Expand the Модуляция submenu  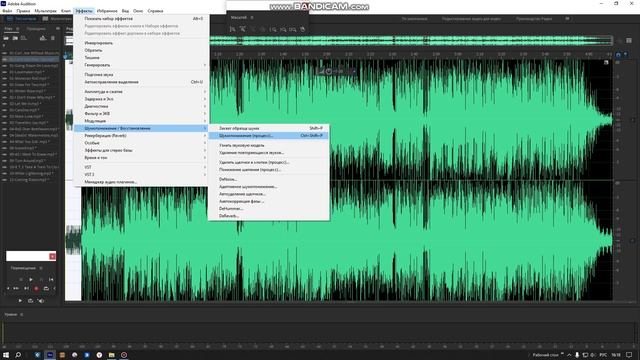coord(141,121)
